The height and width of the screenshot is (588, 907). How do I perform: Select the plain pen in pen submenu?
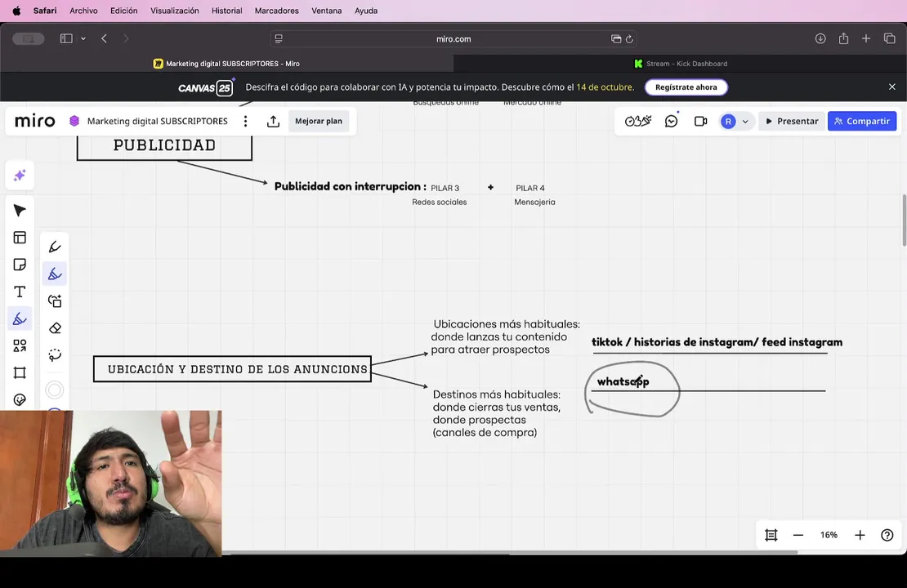(x=55, y=247)
